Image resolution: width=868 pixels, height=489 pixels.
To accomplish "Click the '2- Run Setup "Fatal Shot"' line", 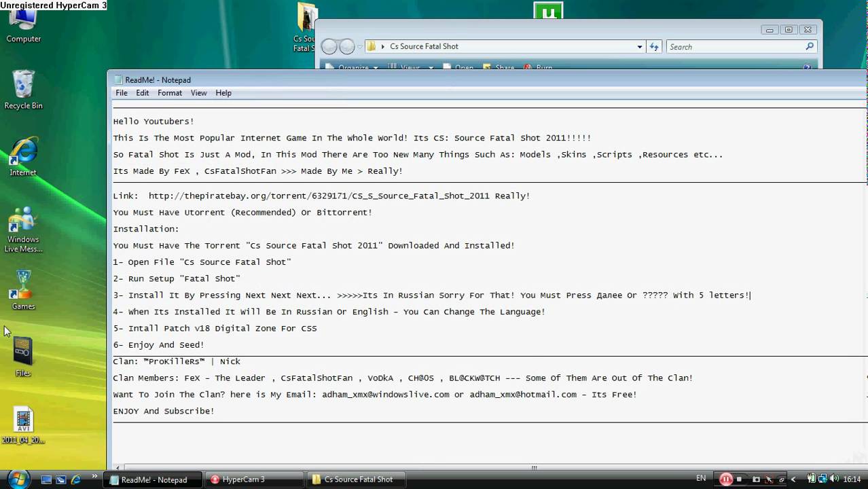I will [x=177, y=278].
